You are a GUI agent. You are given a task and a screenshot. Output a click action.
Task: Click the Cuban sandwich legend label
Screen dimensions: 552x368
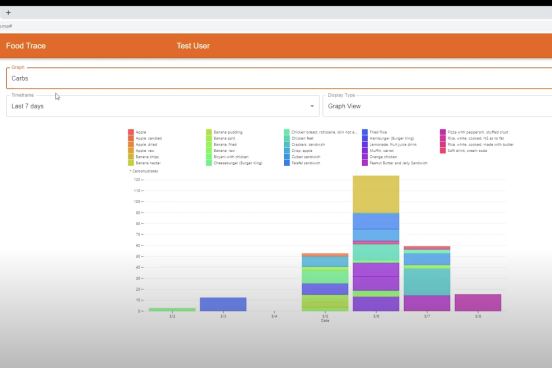click(306, 157)
